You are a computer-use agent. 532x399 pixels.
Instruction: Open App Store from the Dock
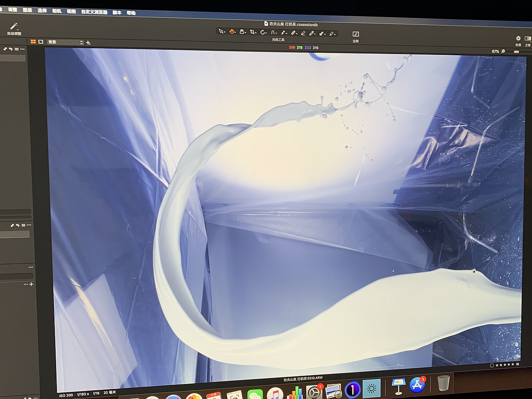[x=417, y=385]
